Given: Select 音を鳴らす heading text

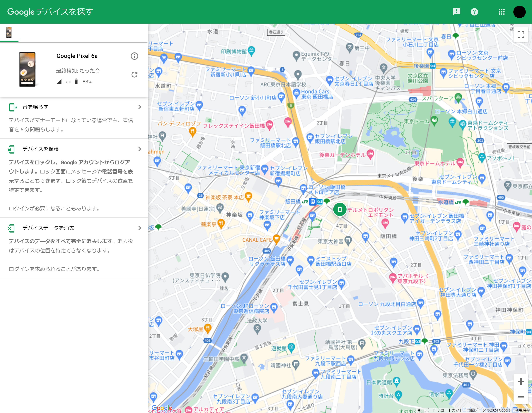Looking at the screenshot, I should pos(35,107).
